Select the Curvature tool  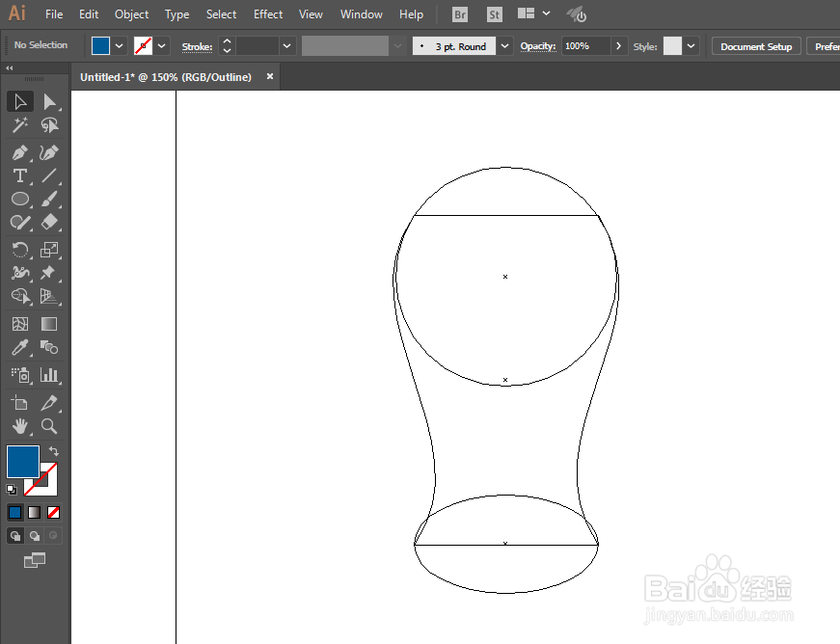pos(49,152)
